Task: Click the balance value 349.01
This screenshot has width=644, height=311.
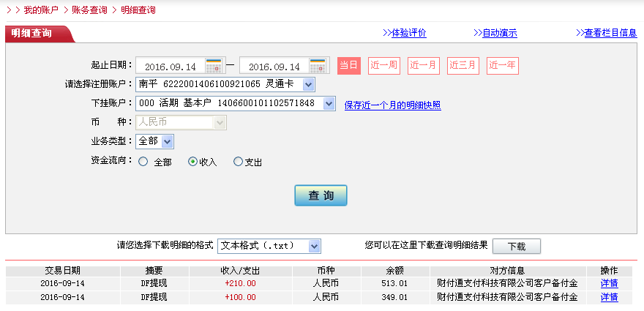Action: 394,297
